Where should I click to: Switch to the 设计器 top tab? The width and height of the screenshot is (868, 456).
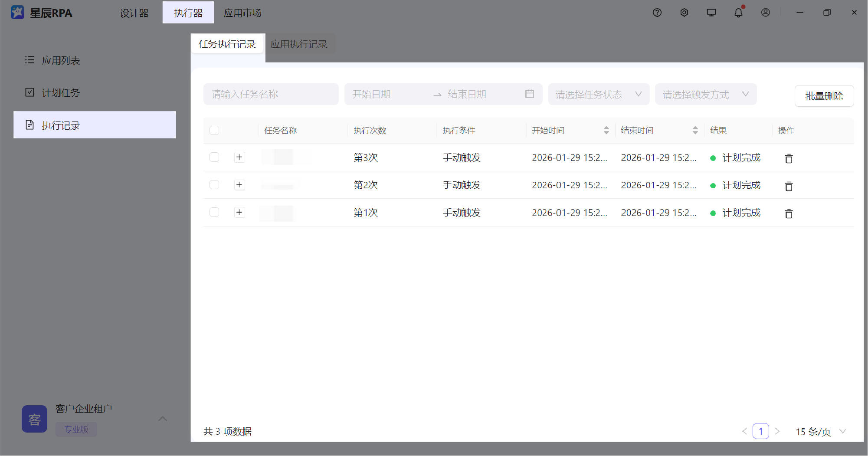click(134, 13)
